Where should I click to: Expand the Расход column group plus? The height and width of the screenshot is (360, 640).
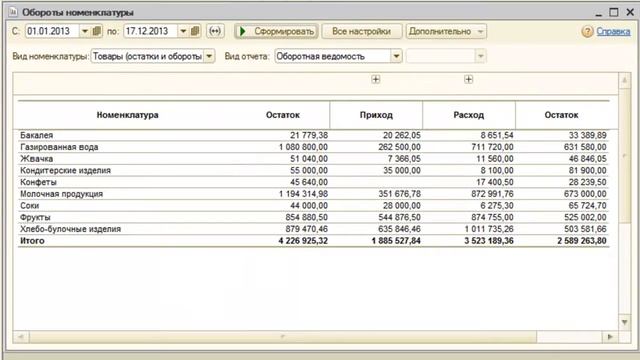pyautogui.click(x=469, y=79)
